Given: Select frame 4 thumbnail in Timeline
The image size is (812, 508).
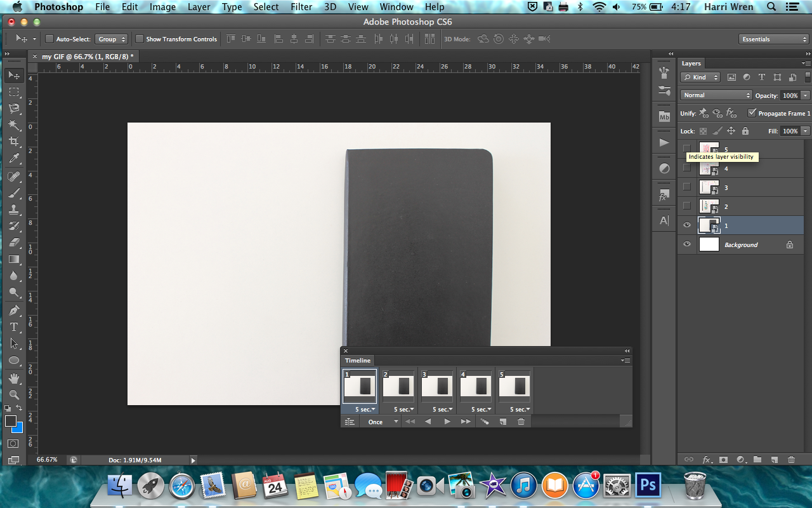Looking at the screenshot, I should [476, 386].
